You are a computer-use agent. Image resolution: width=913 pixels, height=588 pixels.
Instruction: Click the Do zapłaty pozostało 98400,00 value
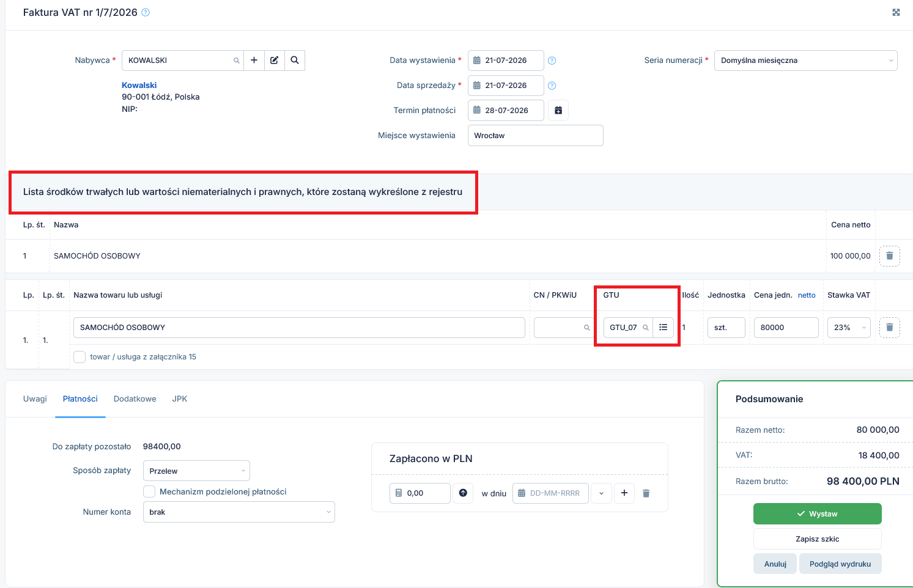(x=162, y=447)
